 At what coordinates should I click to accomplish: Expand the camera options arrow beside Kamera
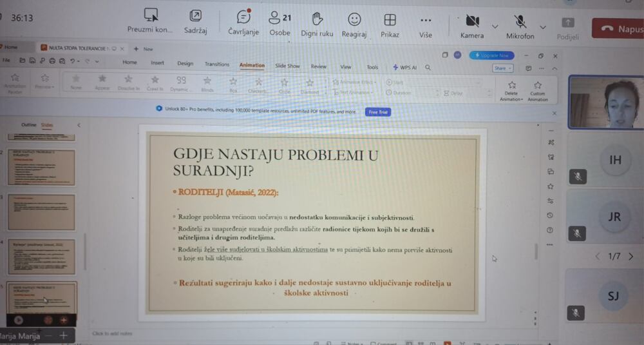coord(495,26)
